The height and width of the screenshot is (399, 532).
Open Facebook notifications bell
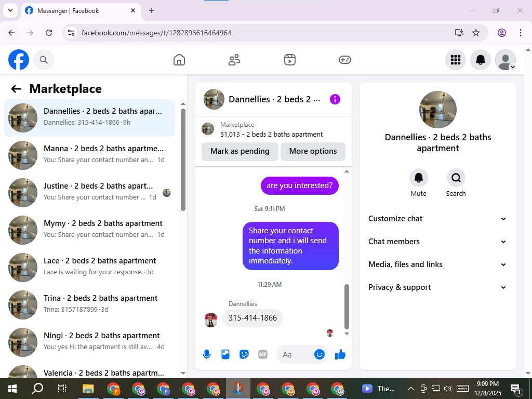[481, 60]
